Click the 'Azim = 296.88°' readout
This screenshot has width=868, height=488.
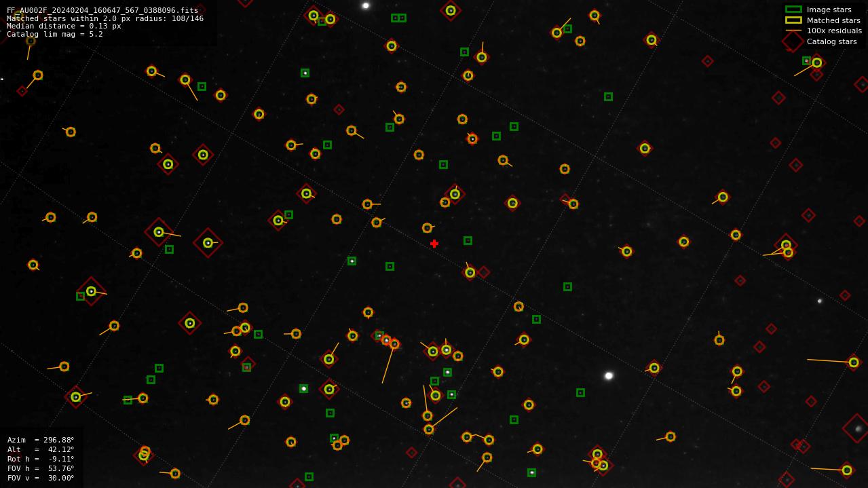[41, 440]
